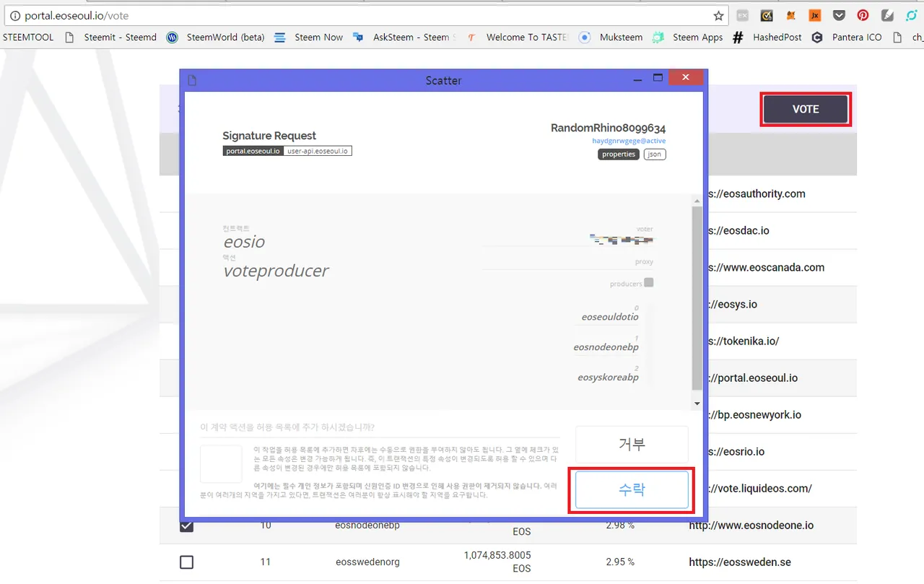The width and height of the screenshot is (924, 584).
Task: Open the yellow checkmark extension icon
Action: (767, 15)
